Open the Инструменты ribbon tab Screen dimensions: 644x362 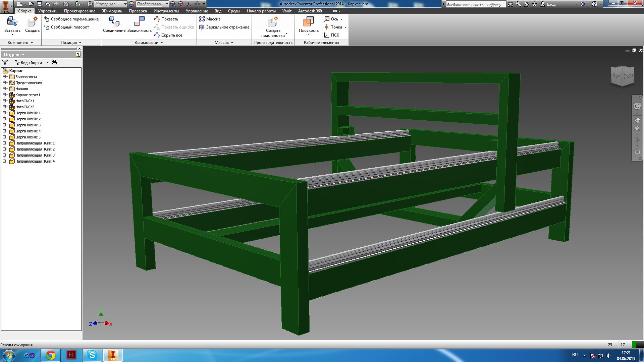[x=166, y=11]
